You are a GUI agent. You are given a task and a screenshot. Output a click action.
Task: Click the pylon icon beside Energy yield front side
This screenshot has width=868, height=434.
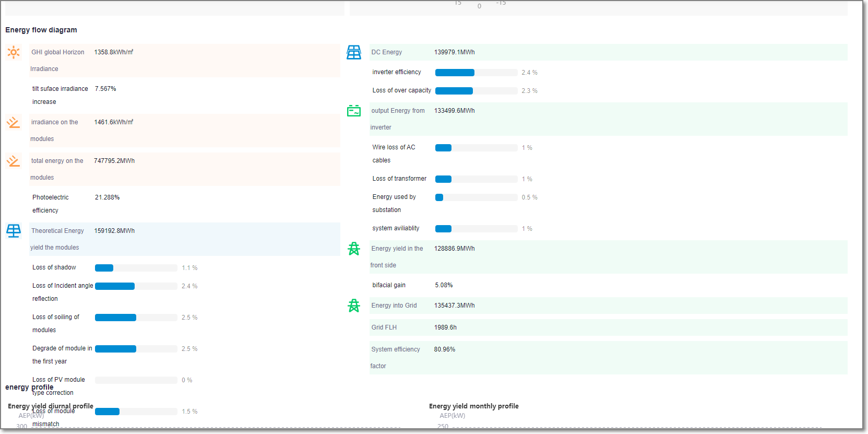(354, 249)
